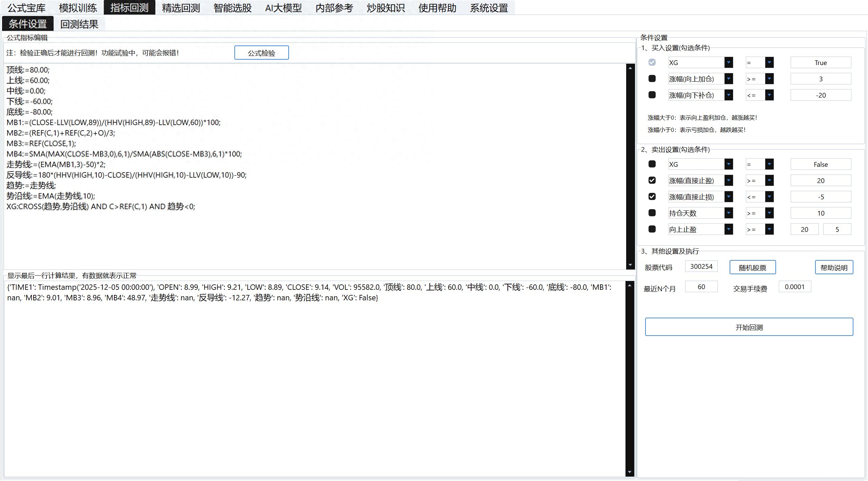The height and width of the screenshot is (481, 868).
Task: Open the AI大模型 tab
Action: pyautogui.click(x=284, y=7)
